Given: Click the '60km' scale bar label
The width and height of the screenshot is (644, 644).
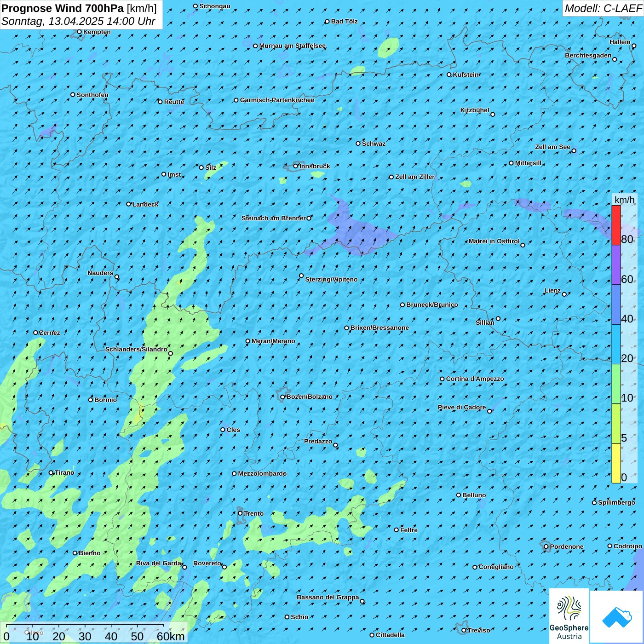Looking at the screenshot, I should point(171,636).
